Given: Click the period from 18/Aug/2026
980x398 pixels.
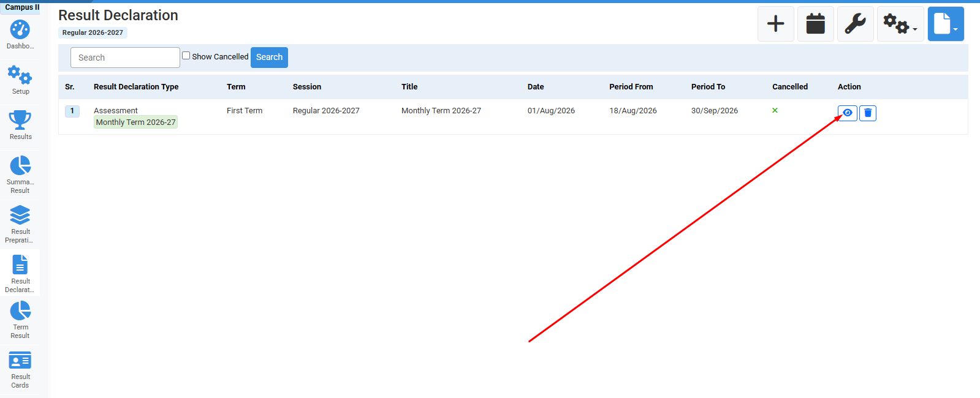Looking at the screenshot, I should (633, 111).
